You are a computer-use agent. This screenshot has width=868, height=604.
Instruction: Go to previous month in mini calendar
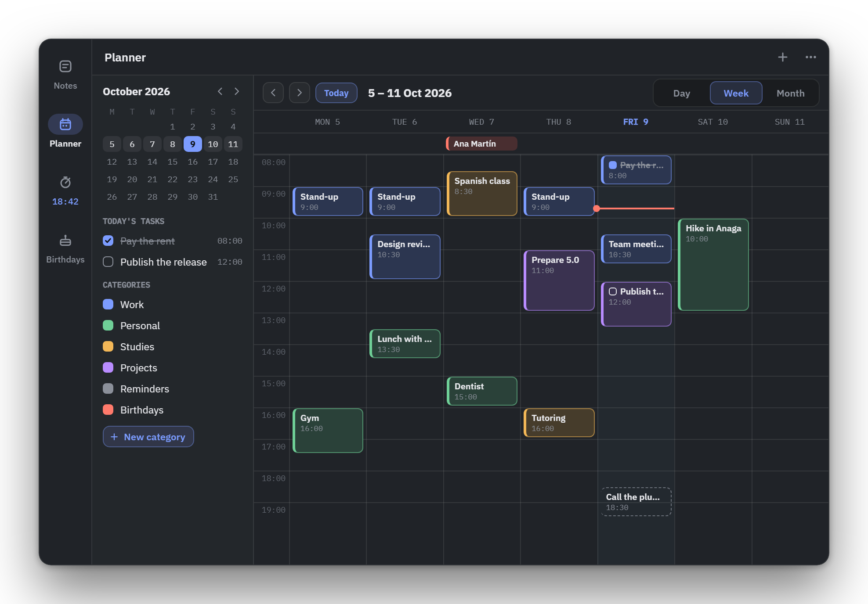tap(220, 91)
